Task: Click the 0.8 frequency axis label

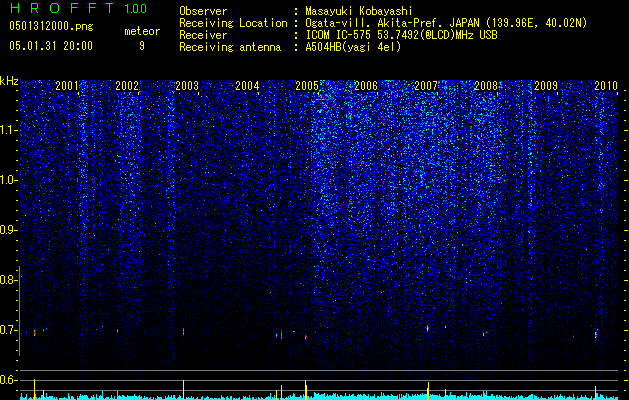Action: (8, 280)
